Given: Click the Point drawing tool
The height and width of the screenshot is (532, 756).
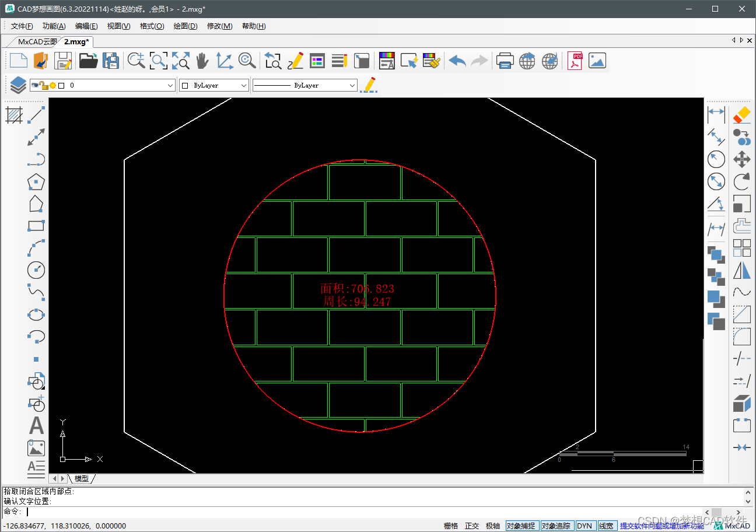Looking at the screenshot, I should pyautogui.click(x=36, y=359).
